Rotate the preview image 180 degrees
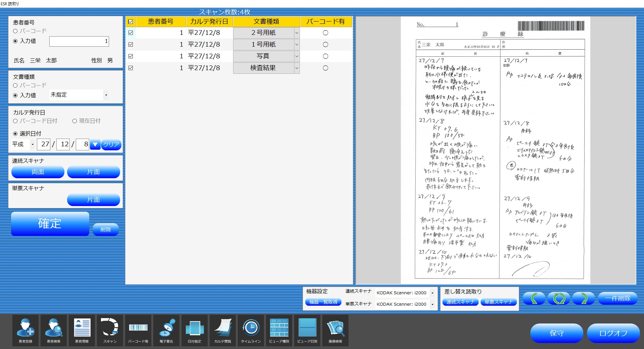 tap(559, 298)
